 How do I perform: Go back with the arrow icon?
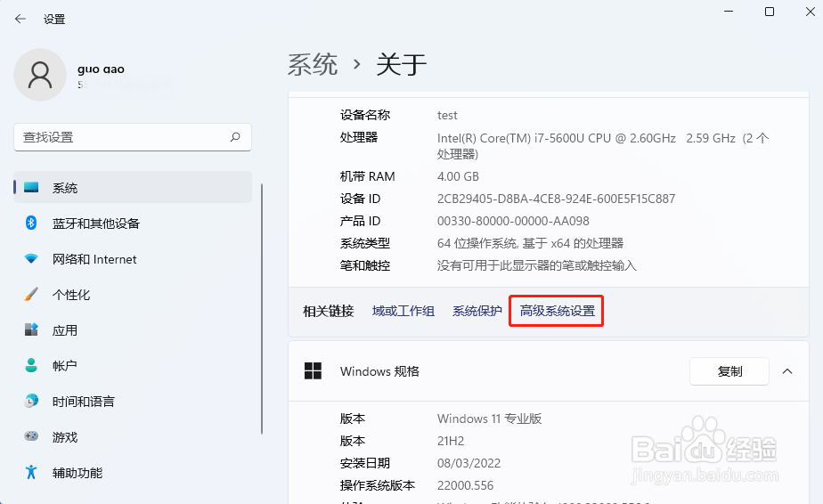(20, 19)
